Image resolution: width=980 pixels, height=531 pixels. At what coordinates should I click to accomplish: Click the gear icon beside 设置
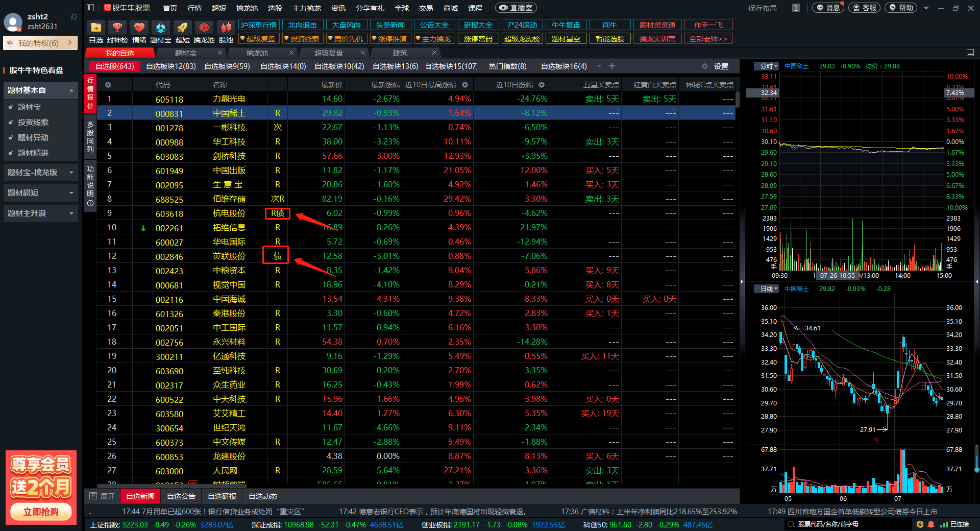coord(704,66)
